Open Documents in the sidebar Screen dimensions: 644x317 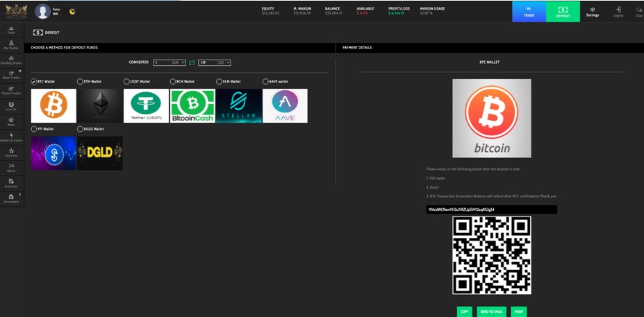[x=12, y=199]
